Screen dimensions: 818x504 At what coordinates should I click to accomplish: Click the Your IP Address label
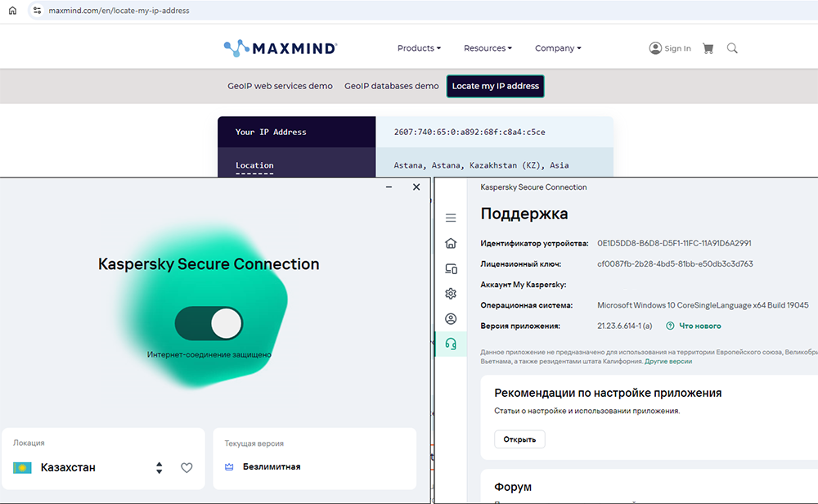pyautogui.click(x=271, y=132)
